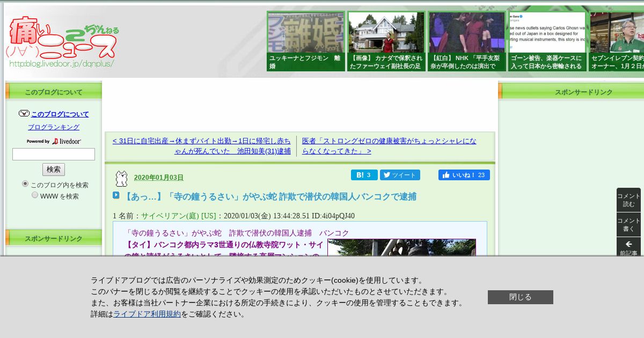Open the カナダで保釈 Huawei article thumbnail

(x=386, y=41)
